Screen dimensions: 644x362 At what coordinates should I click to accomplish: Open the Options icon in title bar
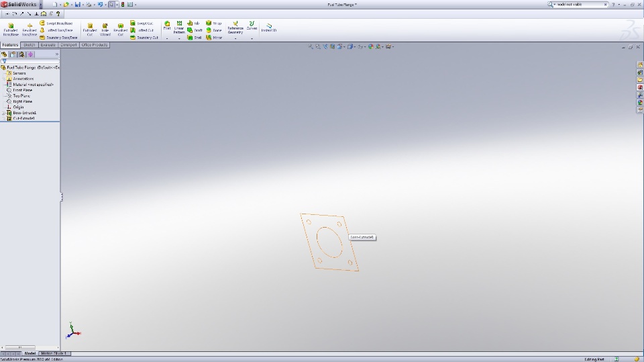[x=129, y=5]
